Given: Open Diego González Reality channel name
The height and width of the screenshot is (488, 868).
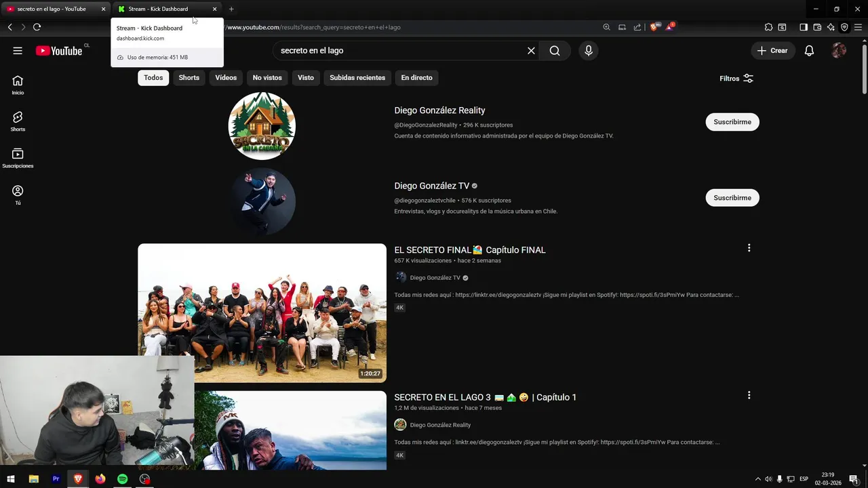Looking at the screenshot, I should (439, 110).
